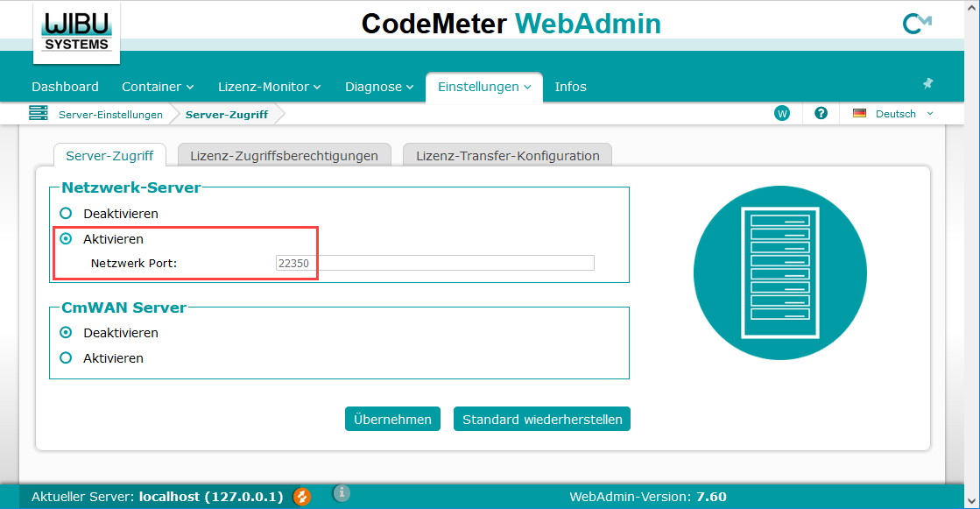The height and width of the screenshot is (509, 980).
Task: Open the Deutsch language dropdown
Action: click(x=893, y=114)
